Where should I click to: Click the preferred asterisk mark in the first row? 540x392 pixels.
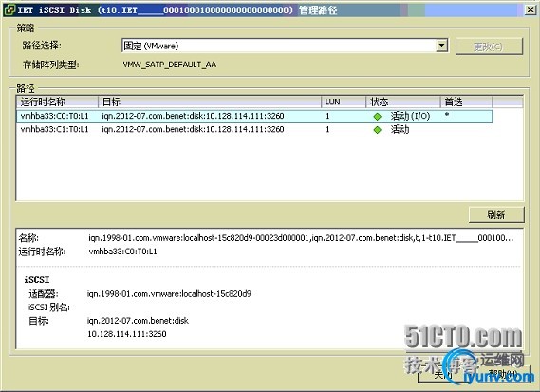coord(447,114)
